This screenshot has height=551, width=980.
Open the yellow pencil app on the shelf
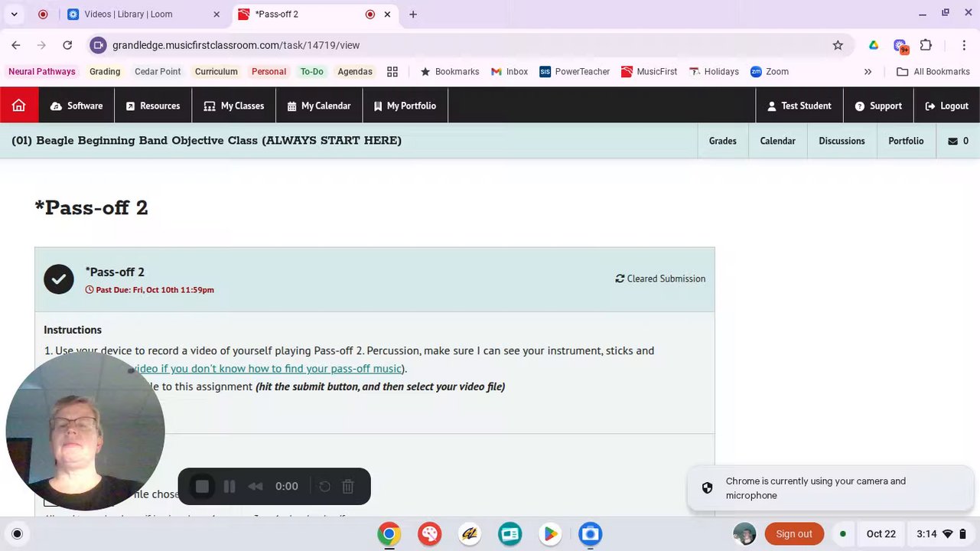(x=470, y=533)
